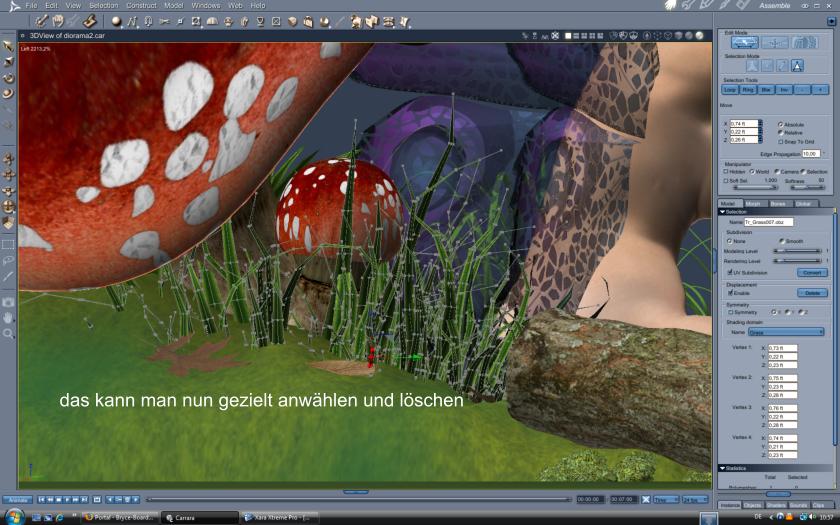Open the Selection menu
Screen dimensions: 840x525
pos(103,5)
